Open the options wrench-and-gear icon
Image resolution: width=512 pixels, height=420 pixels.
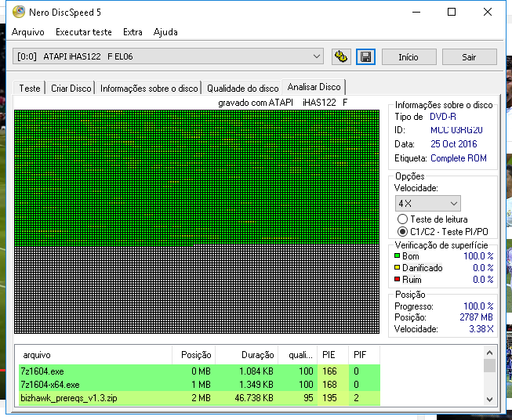pos(341,56)
